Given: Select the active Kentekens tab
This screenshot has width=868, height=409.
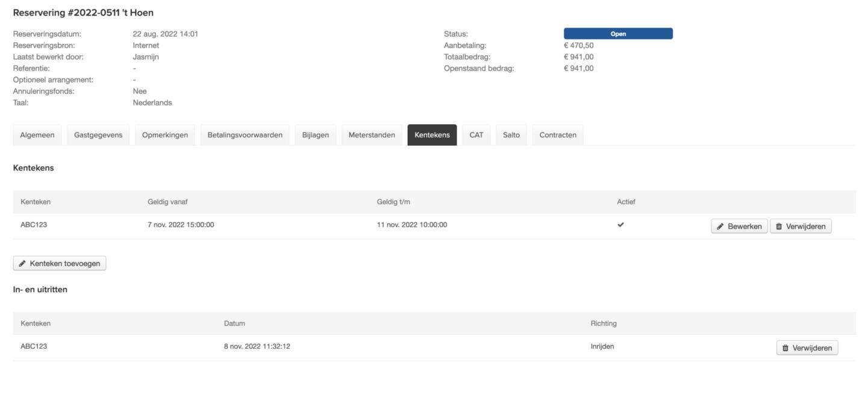Looking at the screenshot, I should (x=432, y=135).
